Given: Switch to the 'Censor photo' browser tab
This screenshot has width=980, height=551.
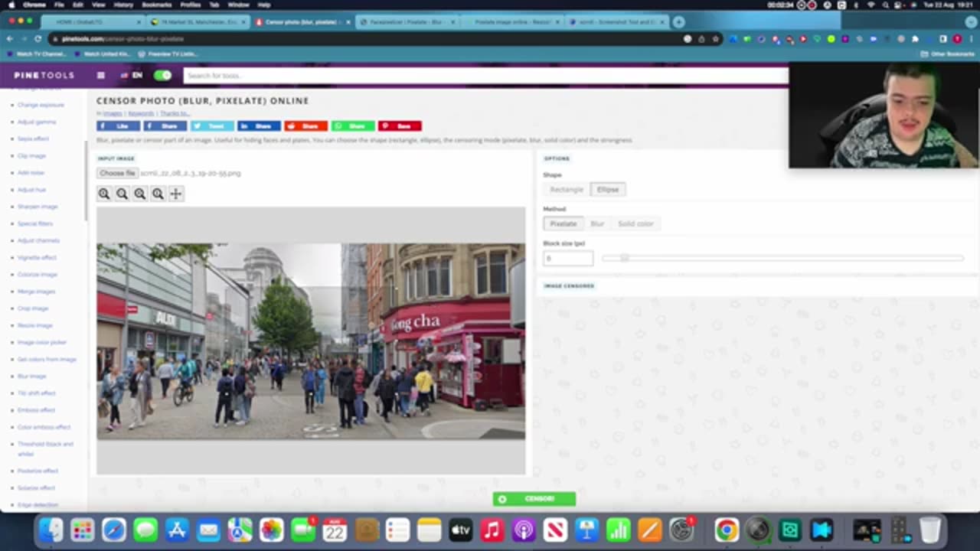Looking at the screenshot, I should (x=302, y=21).
